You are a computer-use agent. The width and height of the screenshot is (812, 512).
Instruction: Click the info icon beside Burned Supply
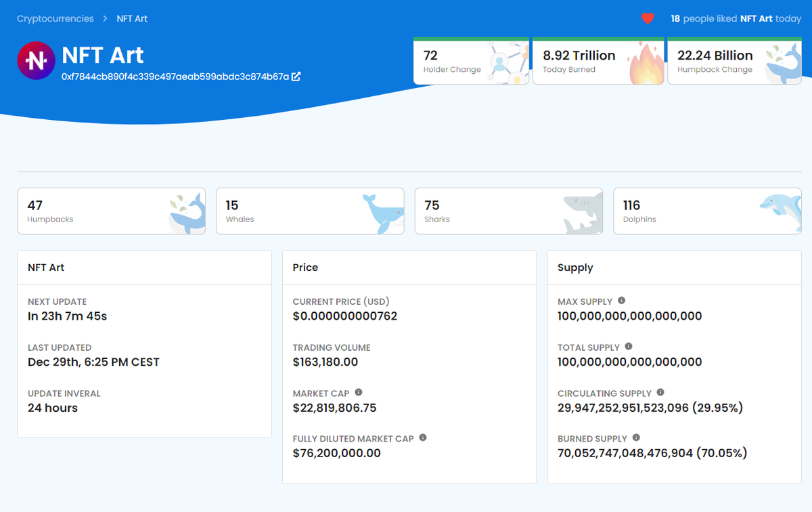tap(637, 438)
